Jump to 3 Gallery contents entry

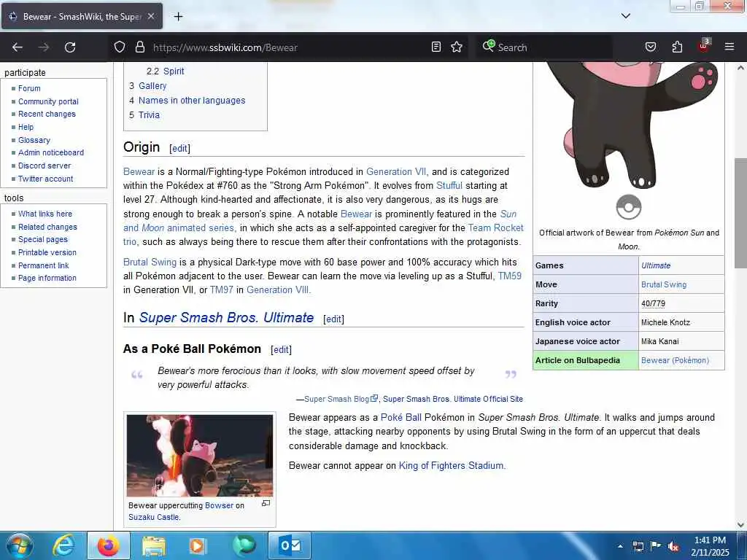pos(147,86)
